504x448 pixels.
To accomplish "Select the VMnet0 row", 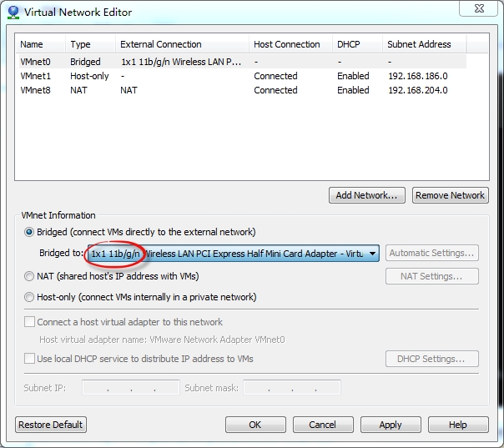I will [243, 62].
